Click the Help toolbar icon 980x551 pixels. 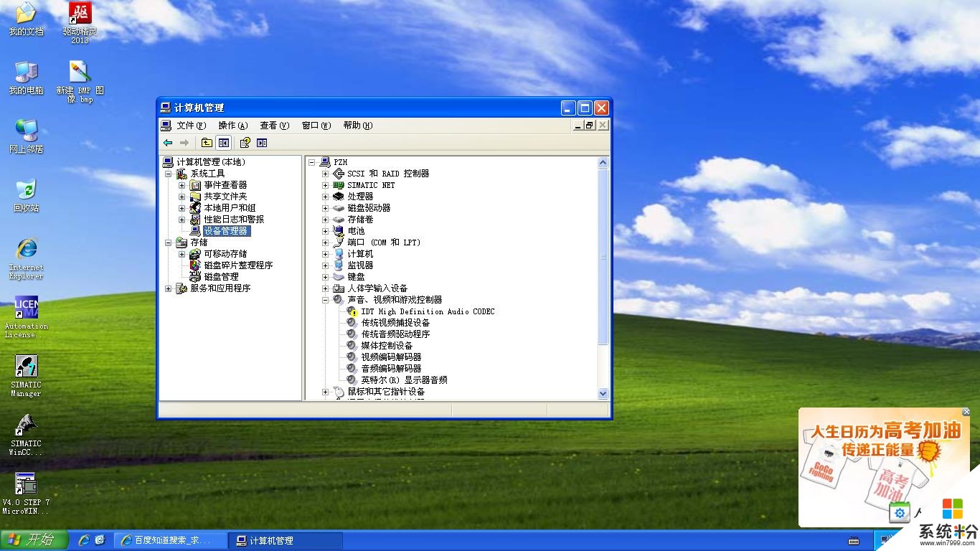click(x=245, y=143)
